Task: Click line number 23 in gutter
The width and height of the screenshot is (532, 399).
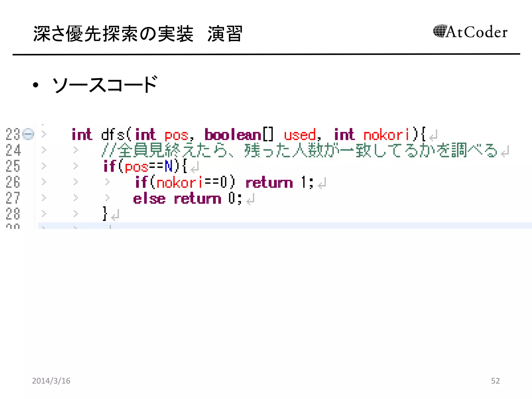Action: [13, 134]
